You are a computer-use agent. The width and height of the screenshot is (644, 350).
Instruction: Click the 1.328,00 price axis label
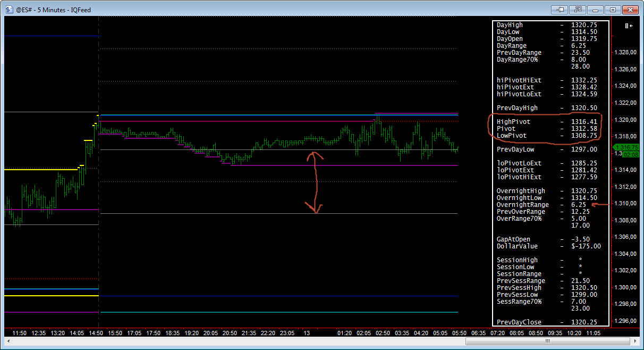tap(625, 52)
